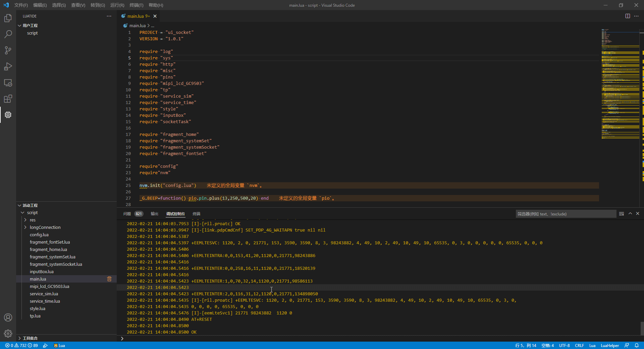
Task: Open the 查看(V) menu
Action: click(78, 5)
